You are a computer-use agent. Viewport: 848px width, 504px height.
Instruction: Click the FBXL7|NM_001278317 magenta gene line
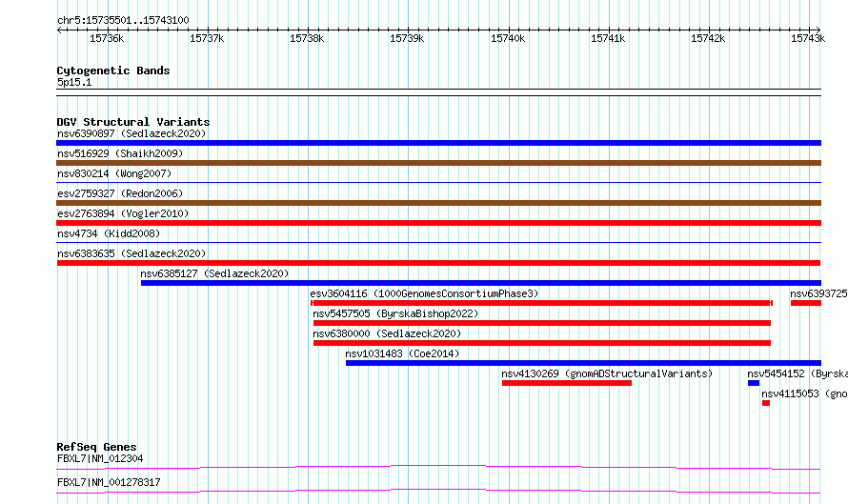pos(438,491)
